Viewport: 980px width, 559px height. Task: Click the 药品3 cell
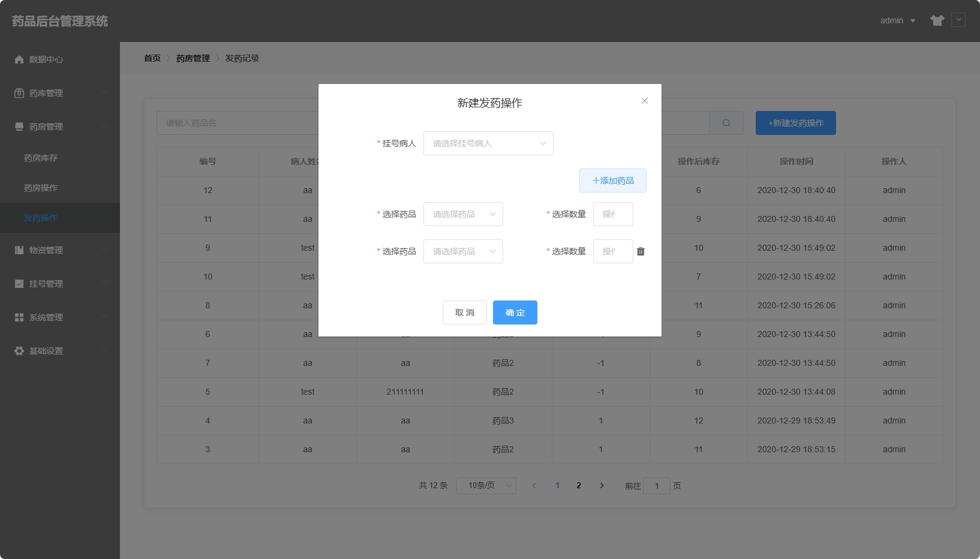tap(503, 420)
